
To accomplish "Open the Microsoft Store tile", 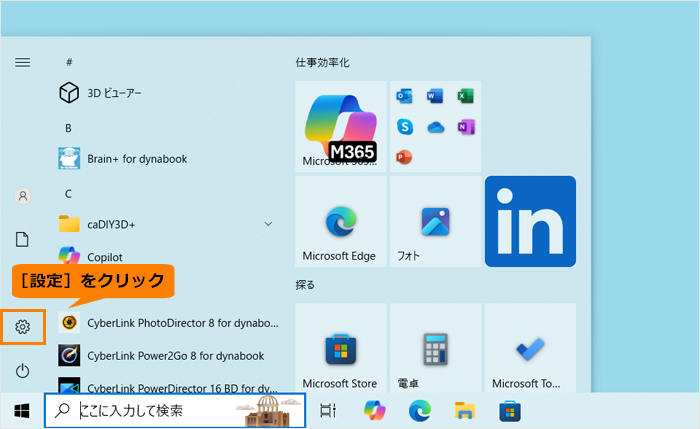I will point(341,348).
